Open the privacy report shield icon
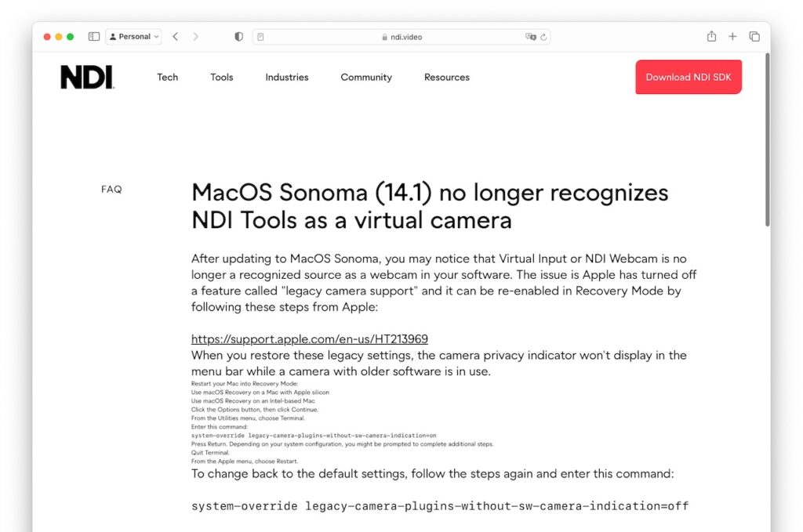 (238, 36)
